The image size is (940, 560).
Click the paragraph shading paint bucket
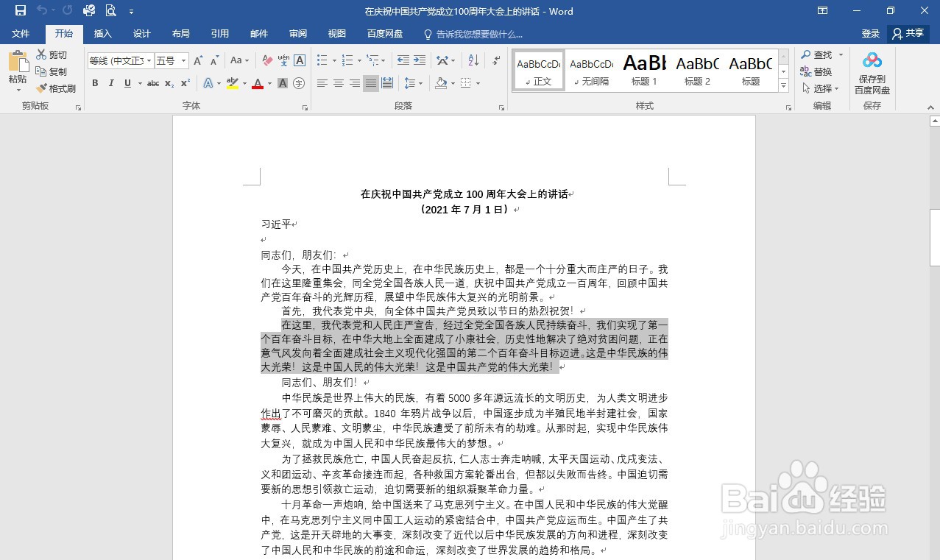coord(440,83)
